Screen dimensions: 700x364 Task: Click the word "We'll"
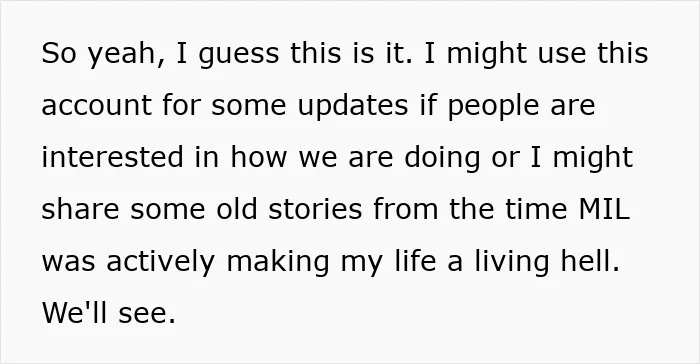(75, 312)
